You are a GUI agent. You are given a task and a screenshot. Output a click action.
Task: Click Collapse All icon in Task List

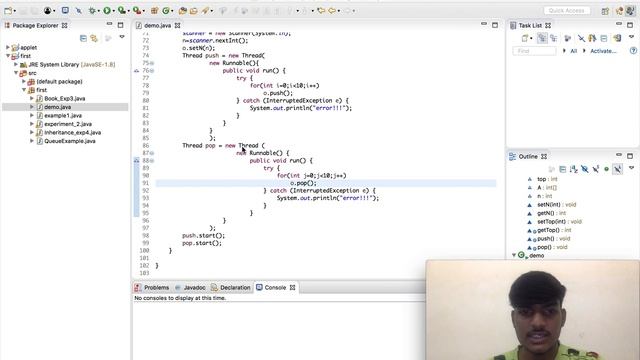(604, 38)
